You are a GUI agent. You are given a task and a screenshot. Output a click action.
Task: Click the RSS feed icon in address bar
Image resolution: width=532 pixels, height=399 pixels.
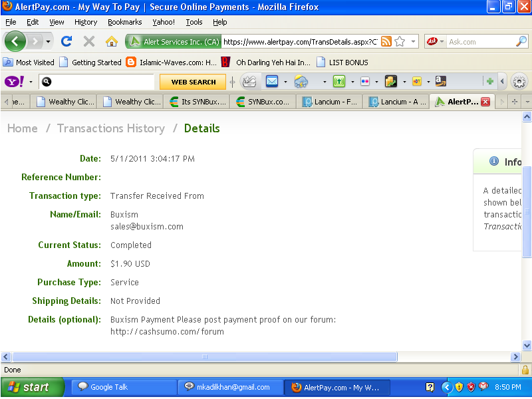pyautogui.click(x=386, y=42)
